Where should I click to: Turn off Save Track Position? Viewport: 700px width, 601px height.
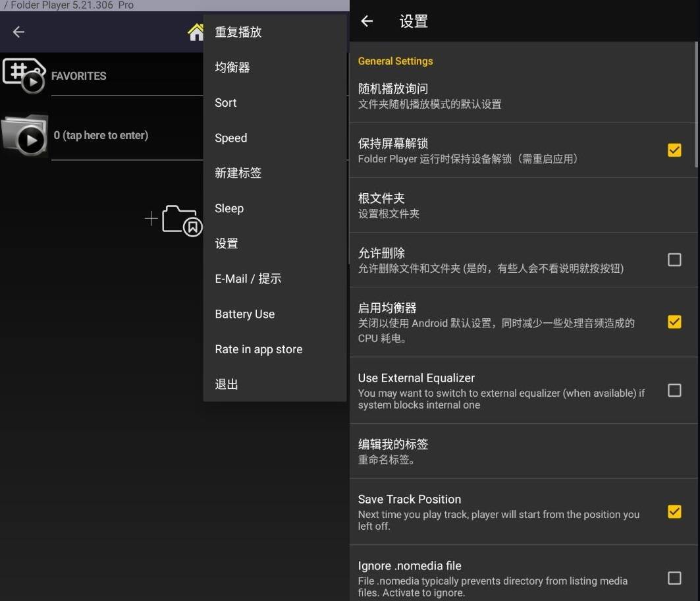(x=674, y=511)
